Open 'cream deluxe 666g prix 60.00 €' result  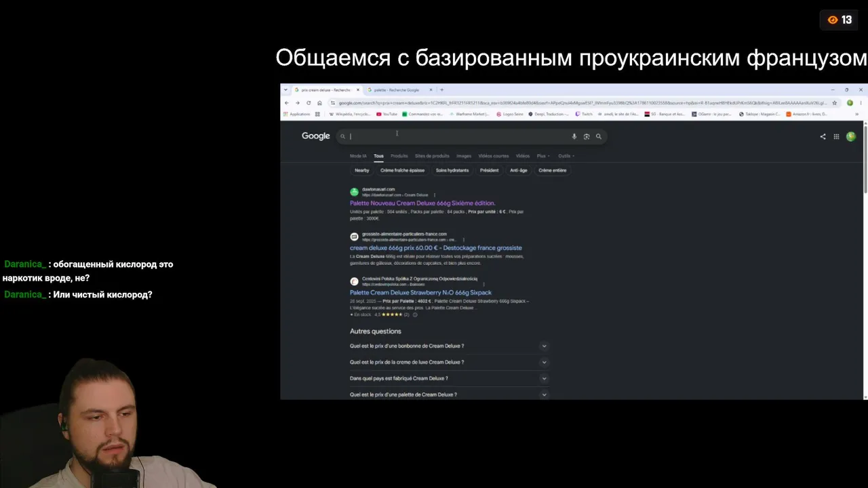436,248
